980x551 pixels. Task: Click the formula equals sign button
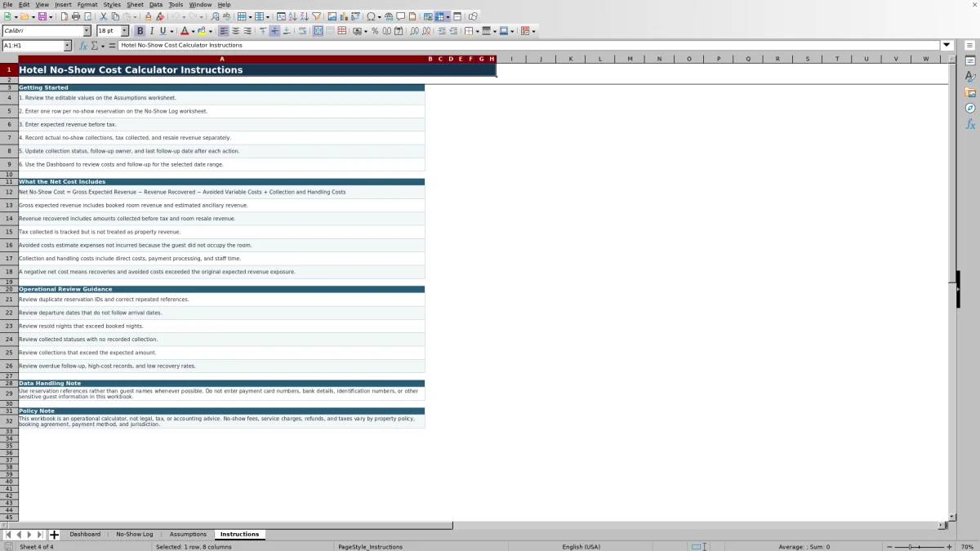point(111,46)
